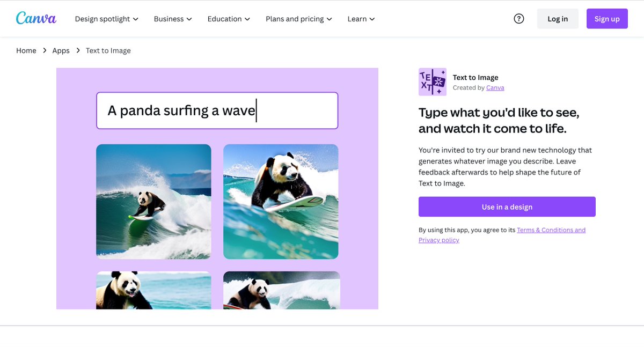Click chevron arrow after Home breadcrumb

point(45,50)
